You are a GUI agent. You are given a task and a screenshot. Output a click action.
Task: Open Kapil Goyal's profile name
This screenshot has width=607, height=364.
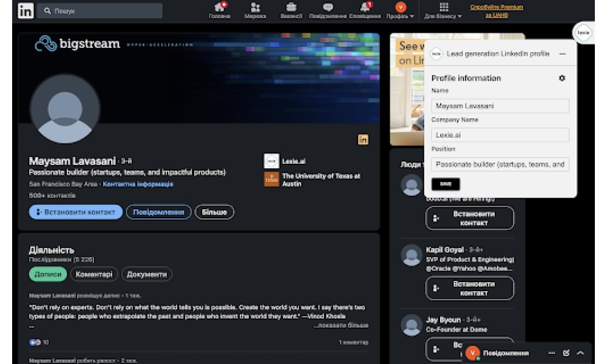pos(445,250)
